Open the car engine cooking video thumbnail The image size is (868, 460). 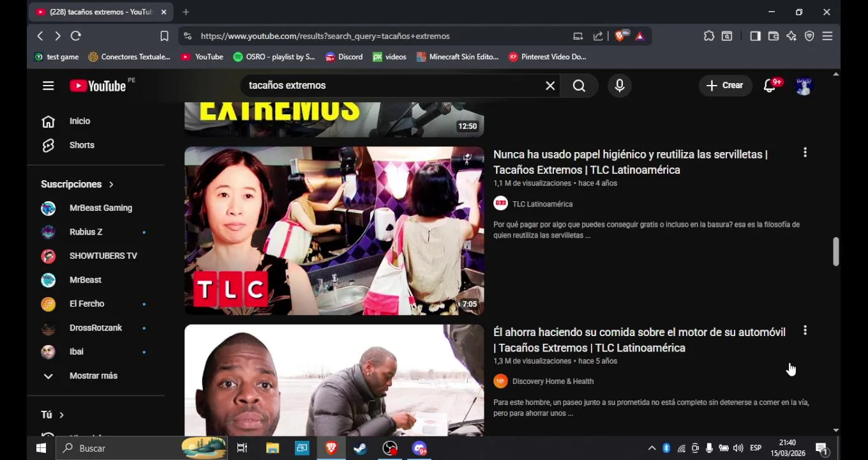(x=334, y=380)
